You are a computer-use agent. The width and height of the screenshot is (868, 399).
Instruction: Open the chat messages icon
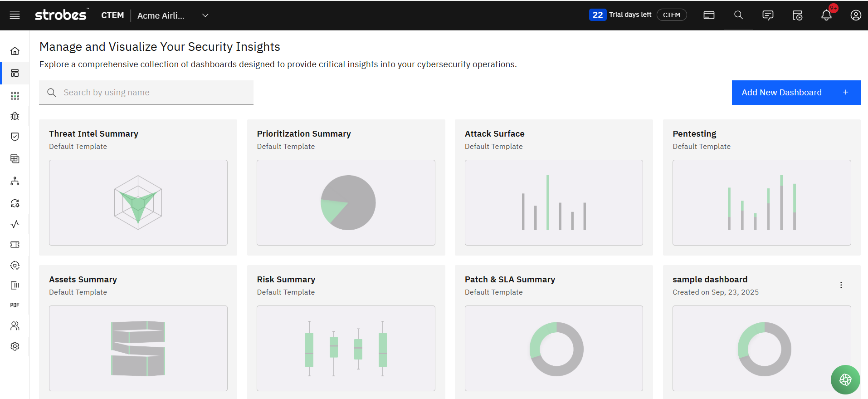click(768, 15)
